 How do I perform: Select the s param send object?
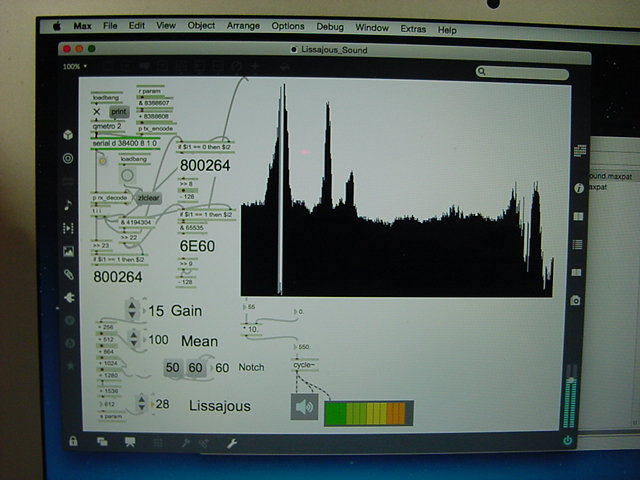pos(111,417)
